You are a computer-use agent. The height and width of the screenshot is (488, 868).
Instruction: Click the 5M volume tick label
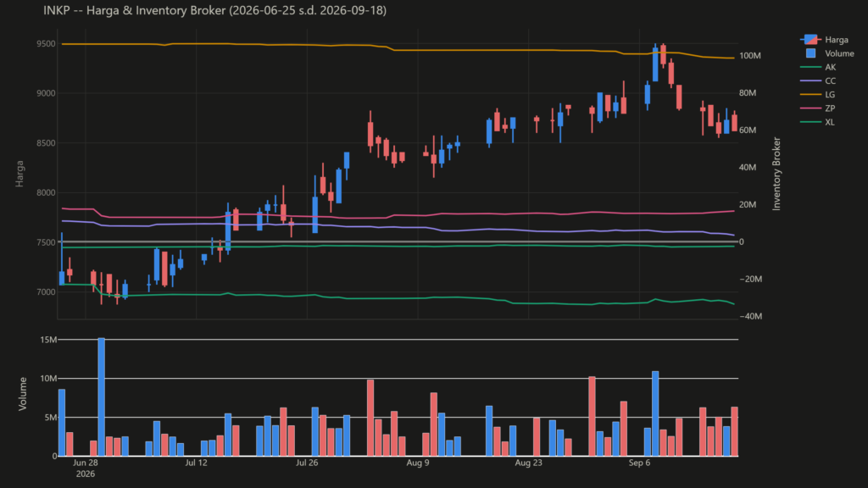50,418
